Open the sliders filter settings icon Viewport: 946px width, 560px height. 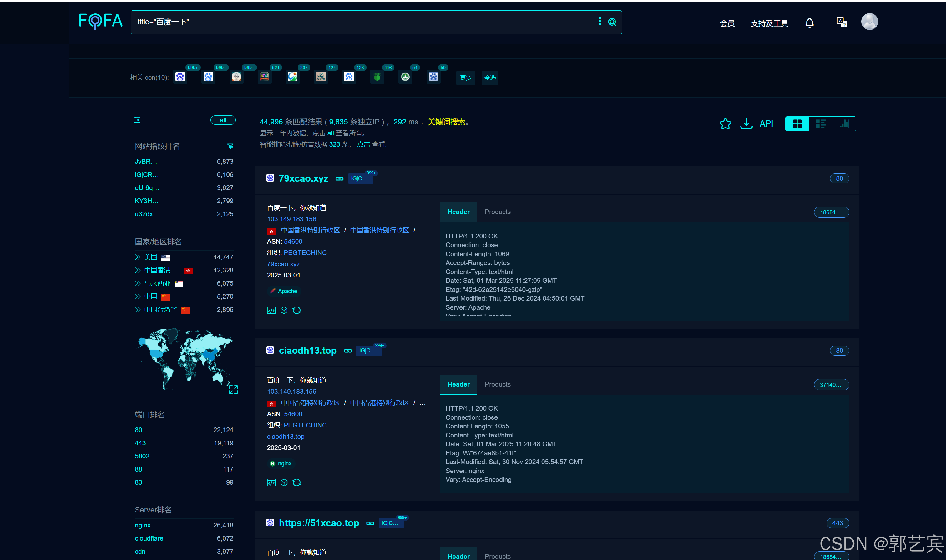coord(137,120)
